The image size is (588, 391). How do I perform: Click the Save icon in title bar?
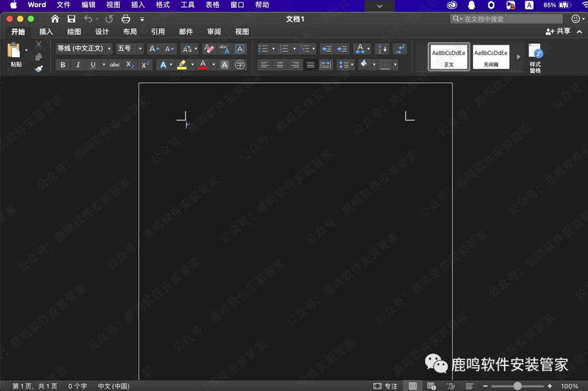click(x=71, y=19)
